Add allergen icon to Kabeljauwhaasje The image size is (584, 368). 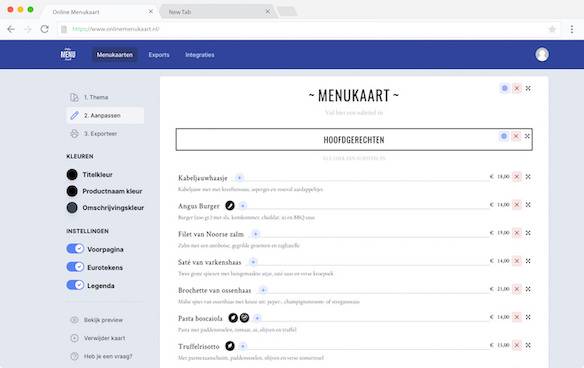(x=239, y=178)
